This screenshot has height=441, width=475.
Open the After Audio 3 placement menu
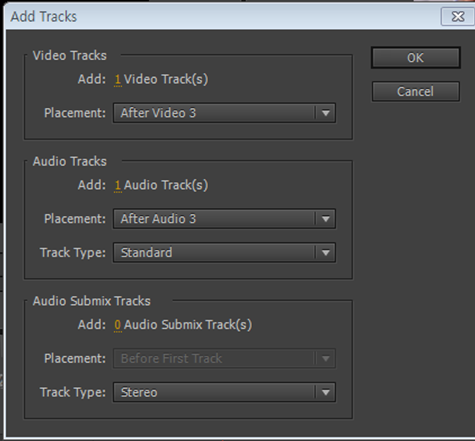[224, 219]
